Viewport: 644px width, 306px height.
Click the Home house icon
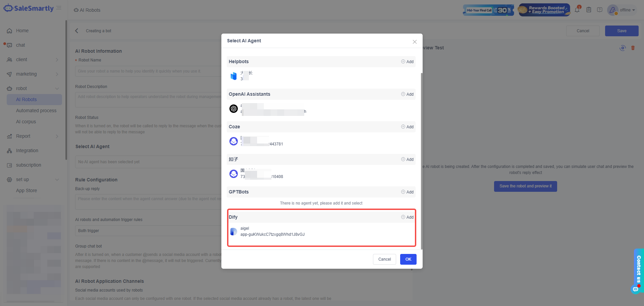[9, 31]
